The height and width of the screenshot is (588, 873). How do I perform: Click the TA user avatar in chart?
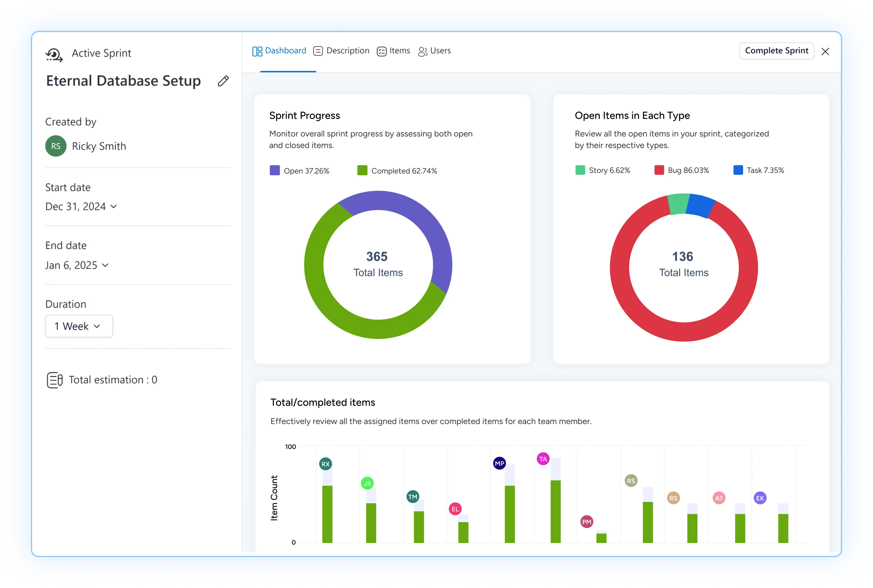[x=543, y=459]
